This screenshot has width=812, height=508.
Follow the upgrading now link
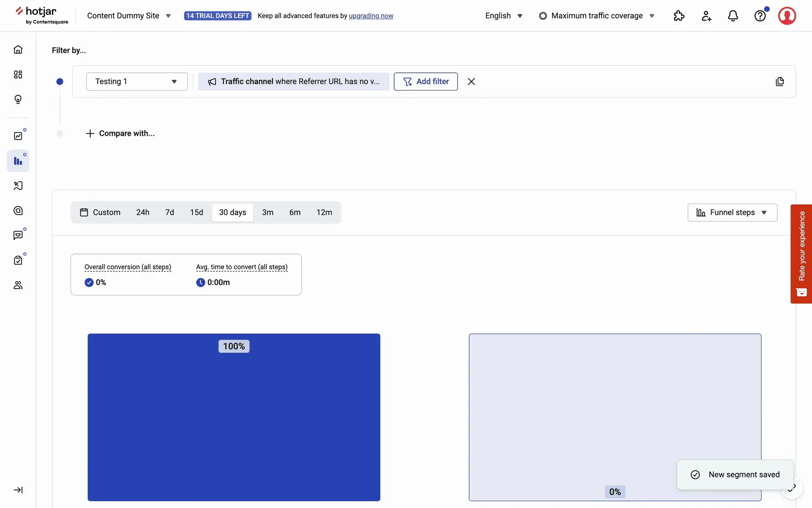pos(371,16)
